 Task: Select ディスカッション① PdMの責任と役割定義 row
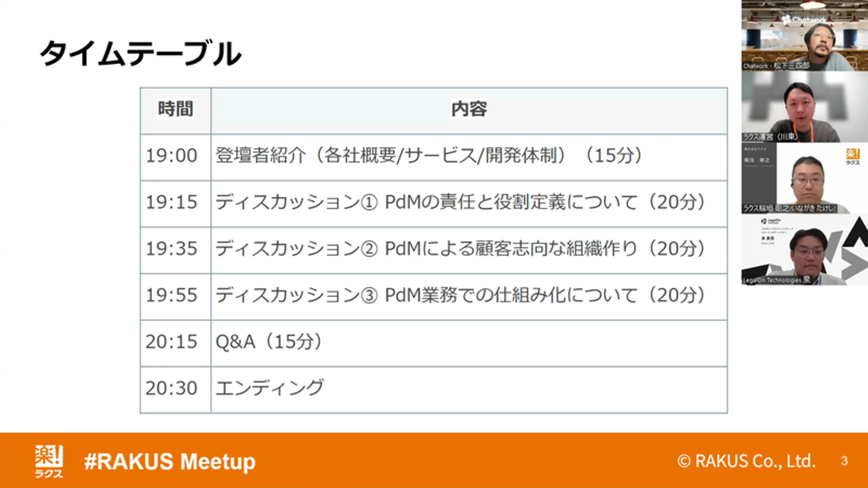(461, 202)
